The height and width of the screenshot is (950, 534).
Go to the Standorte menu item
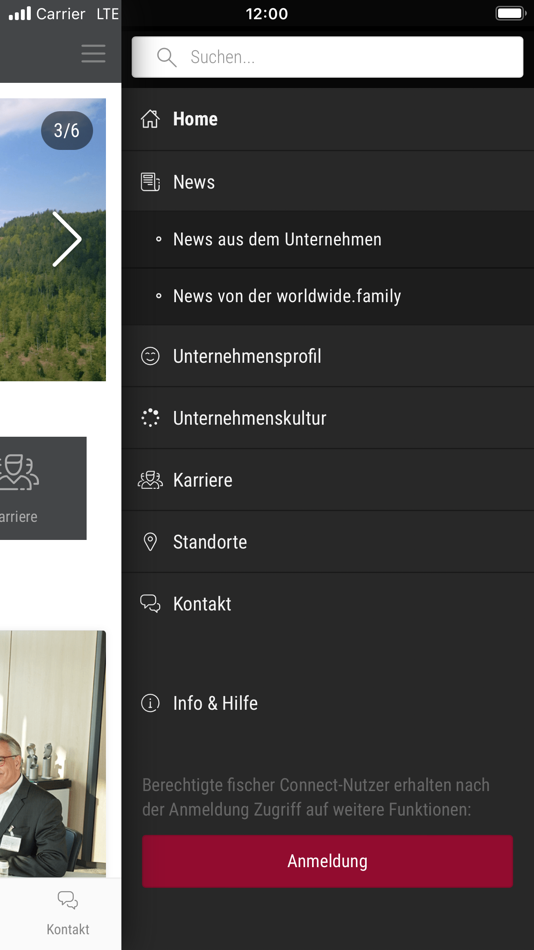coord(328,542)
